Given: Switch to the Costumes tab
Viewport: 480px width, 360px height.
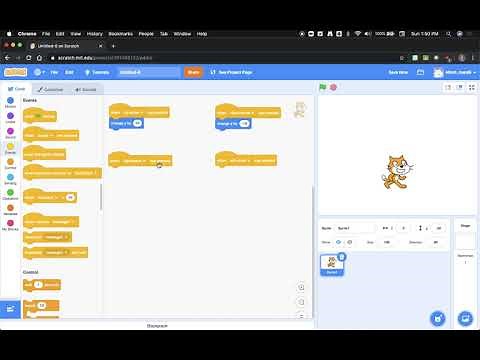Looking at the screenshot, I should click(x=50, y=89).
